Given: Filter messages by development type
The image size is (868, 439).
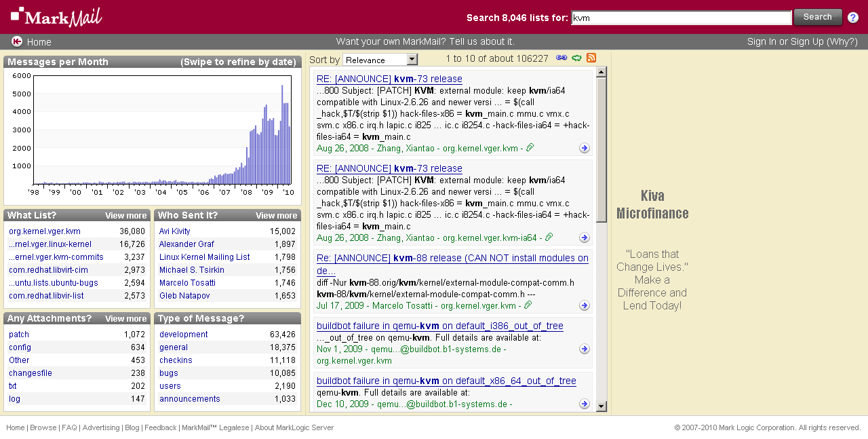Looking at the screenshot, I should pyautogui.click(x=184, y=335).
